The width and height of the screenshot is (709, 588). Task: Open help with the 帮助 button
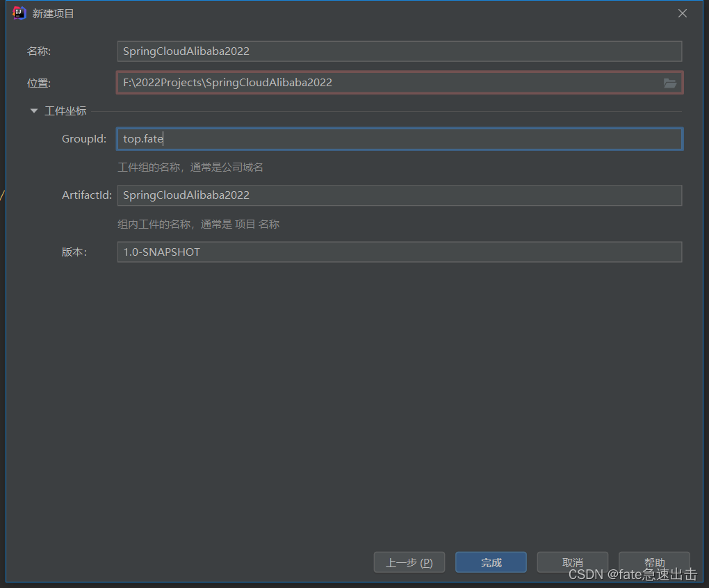click(x=654, y=562)
